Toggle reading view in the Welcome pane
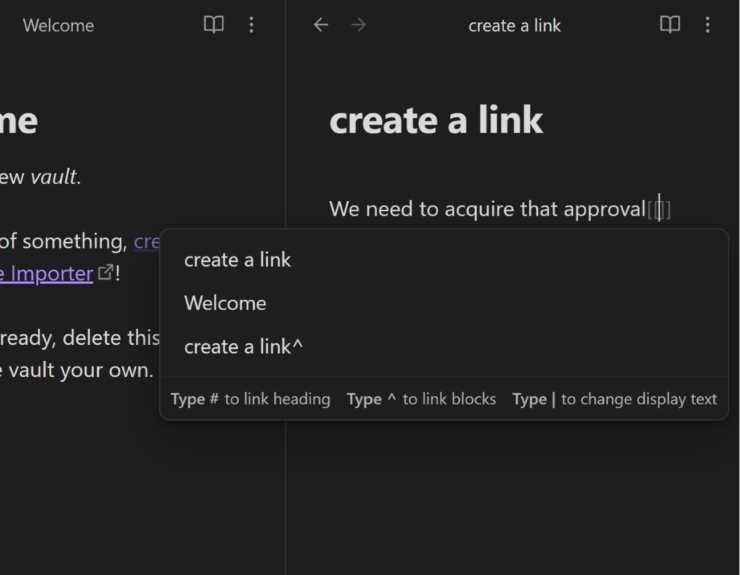Screen dimensions: 740x575 214,25
